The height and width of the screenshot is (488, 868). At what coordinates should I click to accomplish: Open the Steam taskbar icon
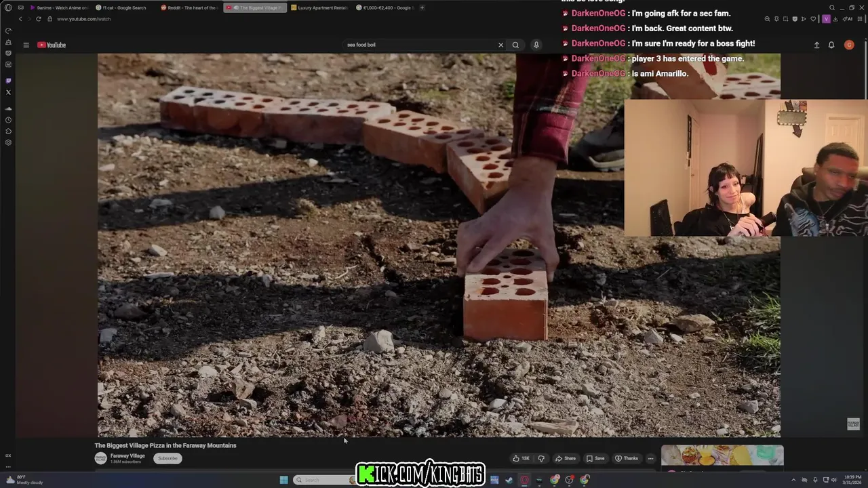point(509,480)
